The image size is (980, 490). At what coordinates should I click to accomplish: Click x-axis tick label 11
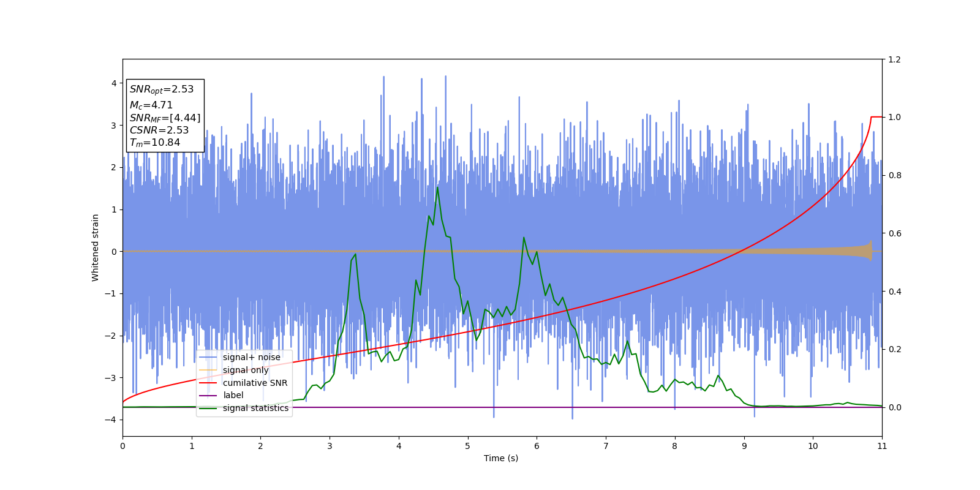(882, 446)
